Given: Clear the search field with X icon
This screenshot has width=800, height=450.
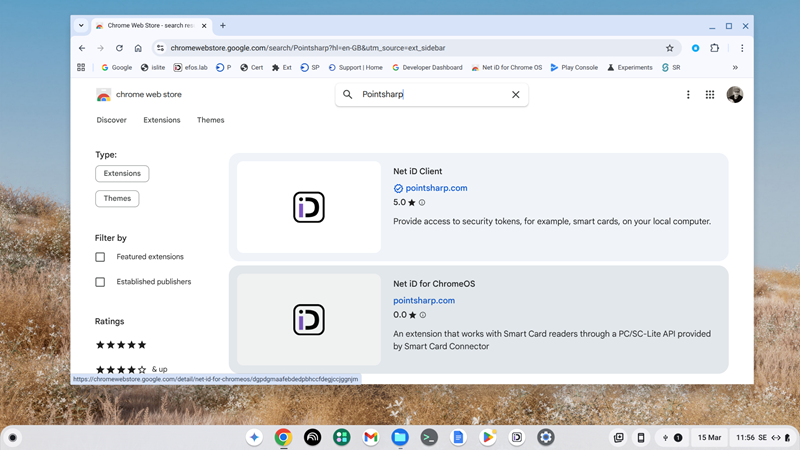Looking at the screenshot, I should [516, 95].
